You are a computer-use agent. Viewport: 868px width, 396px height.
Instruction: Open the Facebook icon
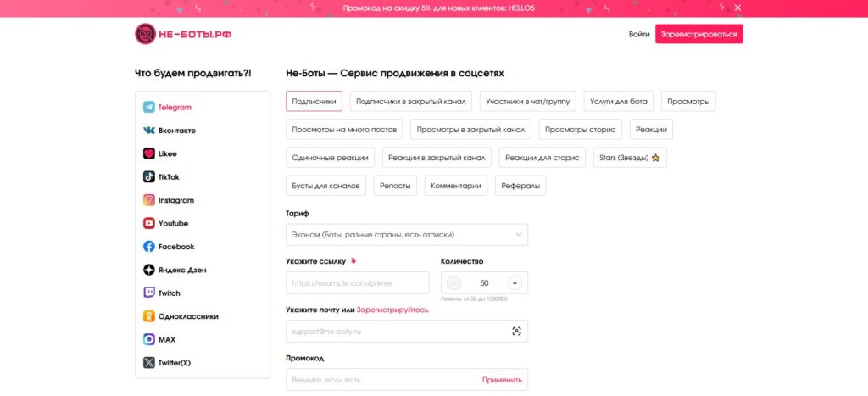coord(149,247)
